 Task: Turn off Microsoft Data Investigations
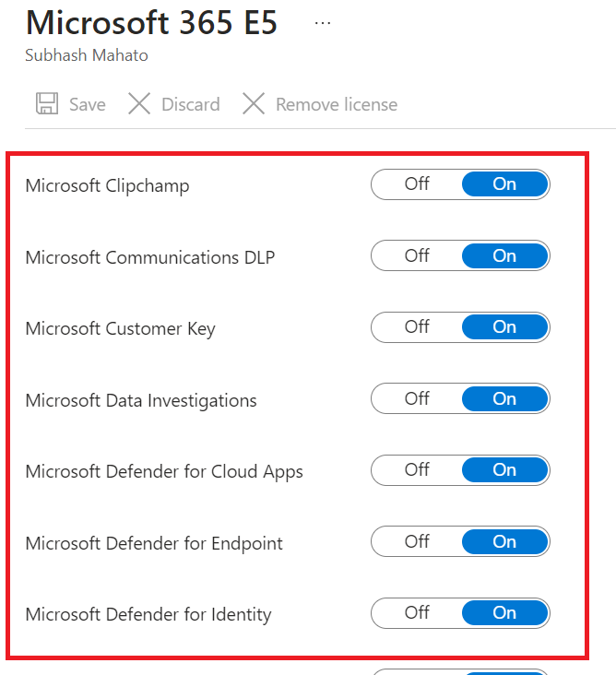coord(417,398)
